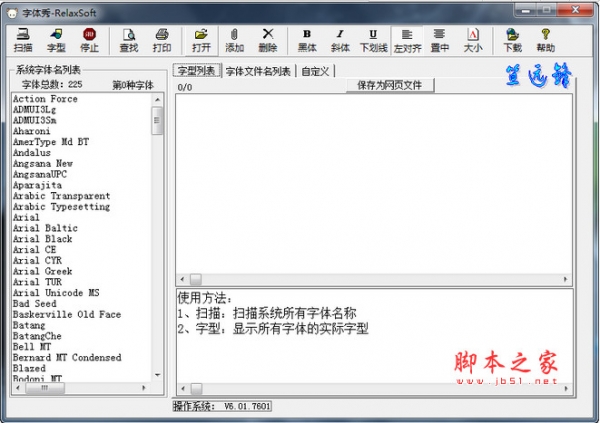This screenshot has width=600, height=423.
Task: Select ADMUI3Sm in font list
Action: pyautogui.click(x=35, y=120)
